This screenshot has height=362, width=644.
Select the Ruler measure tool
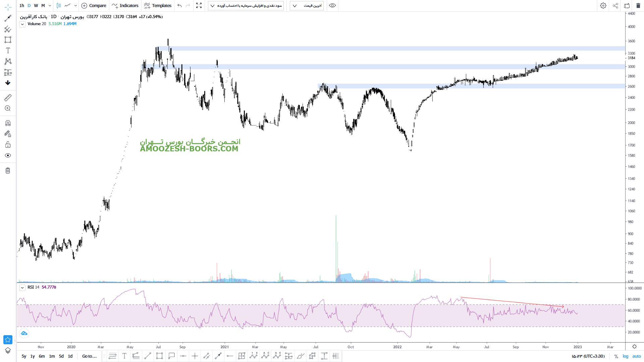coord(8,98)
